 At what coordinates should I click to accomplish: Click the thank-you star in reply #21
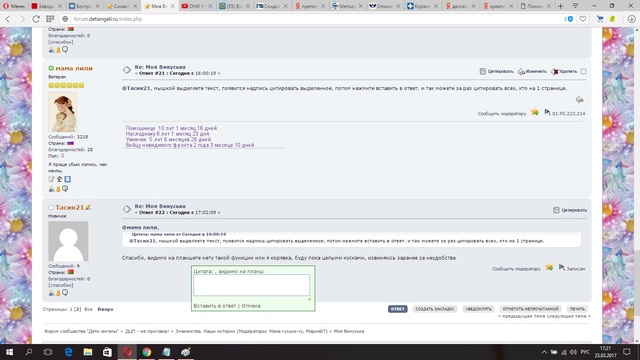[x=535, y=112]
